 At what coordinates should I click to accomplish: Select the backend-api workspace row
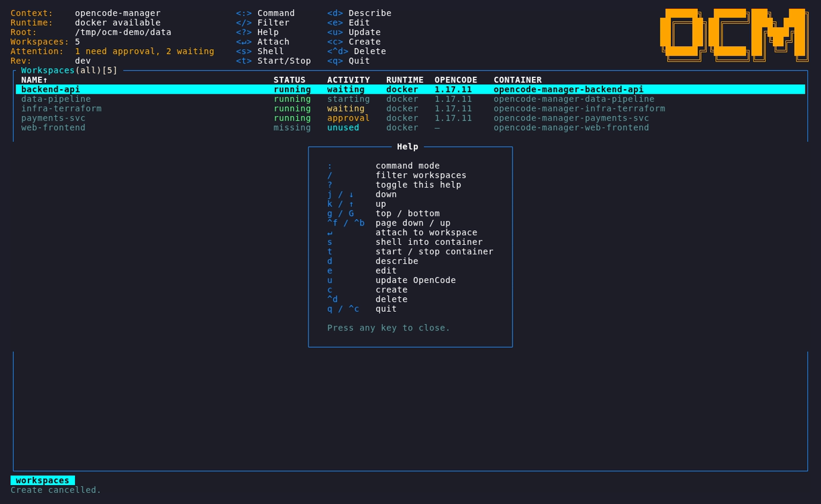click(x=410, y=89)
